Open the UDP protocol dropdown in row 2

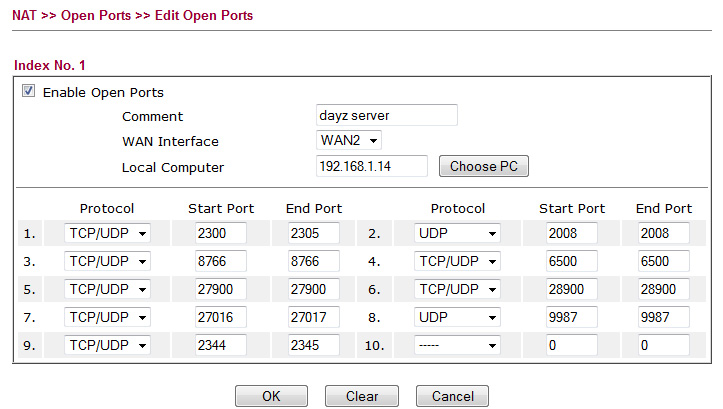point(457,233)
